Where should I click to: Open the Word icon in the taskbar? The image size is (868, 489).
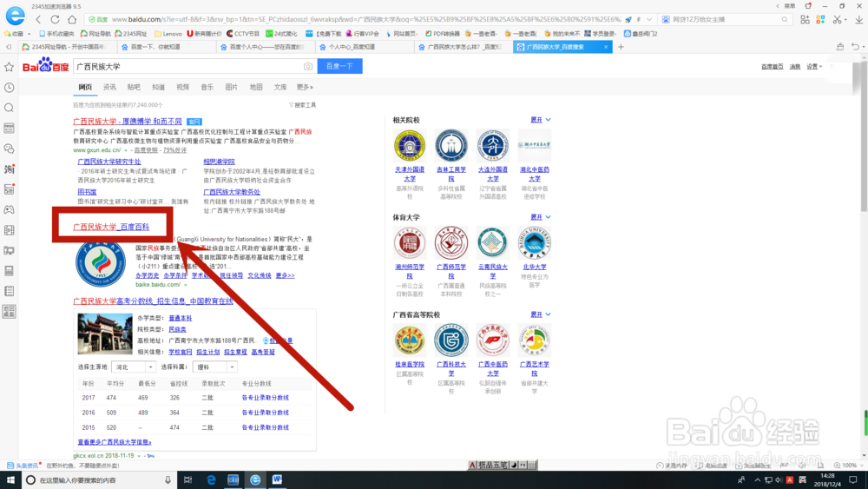pos(277,479)
